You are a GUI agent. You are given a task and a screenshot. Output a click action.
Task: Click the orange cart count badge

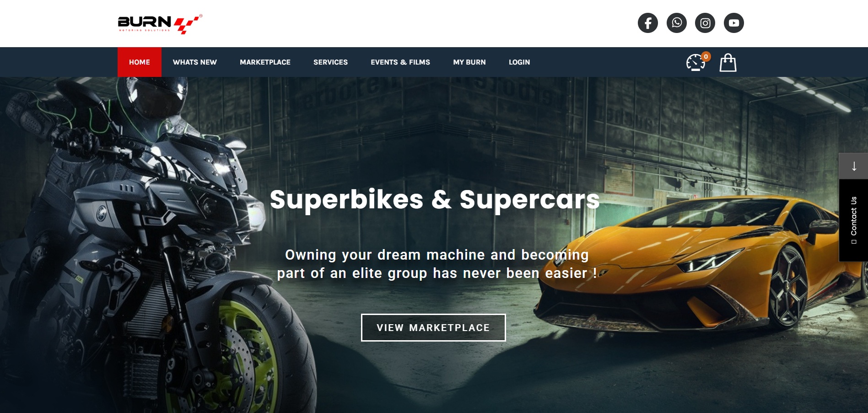tap(706, 57)
